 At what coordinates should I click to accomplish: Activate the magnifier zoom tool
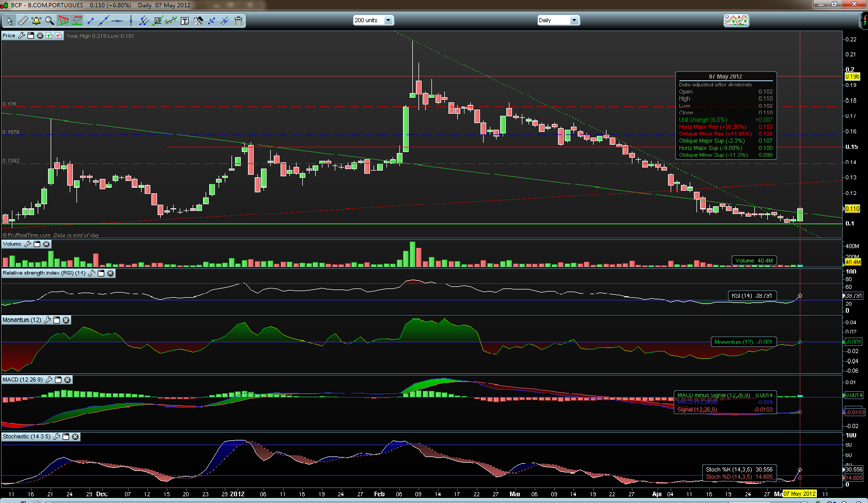click(50, 21)
